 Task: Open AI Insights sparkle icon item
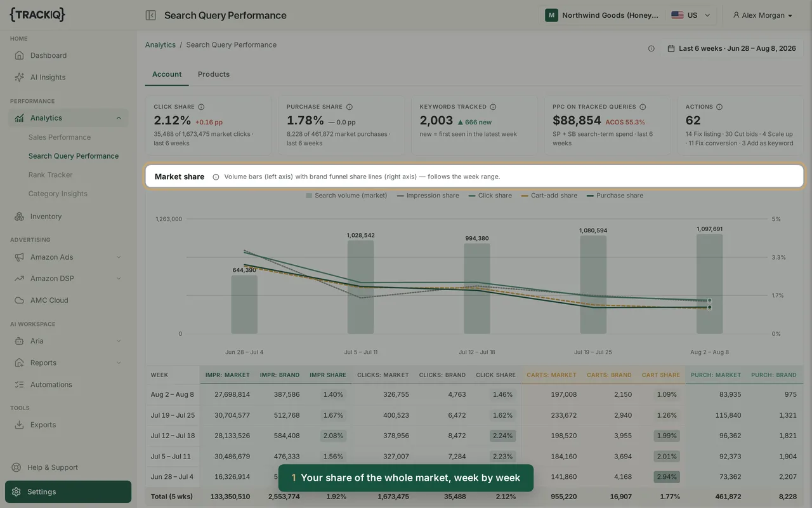tap(20, 77)
